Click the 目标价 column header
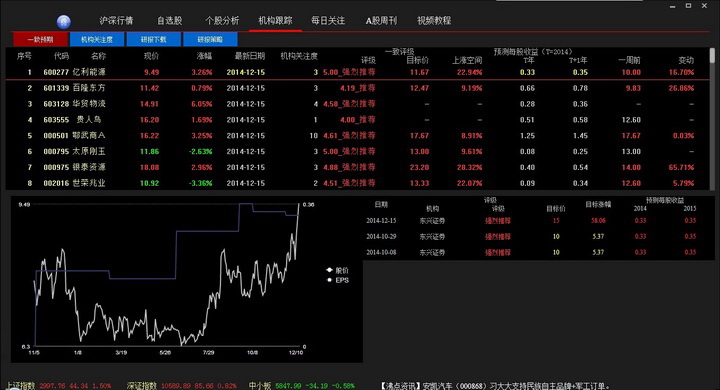 [417, 60]
